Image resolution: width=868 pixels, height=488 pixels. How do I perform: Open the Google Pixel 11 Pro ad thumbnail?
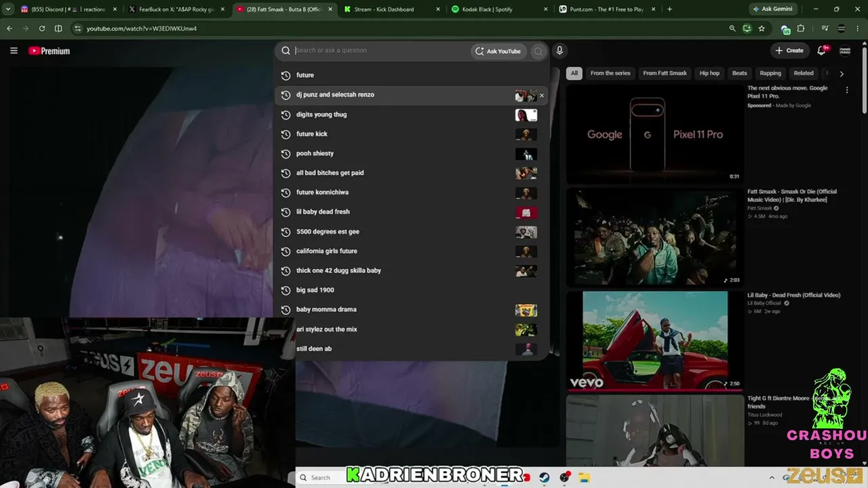click(x=654, y=134)
